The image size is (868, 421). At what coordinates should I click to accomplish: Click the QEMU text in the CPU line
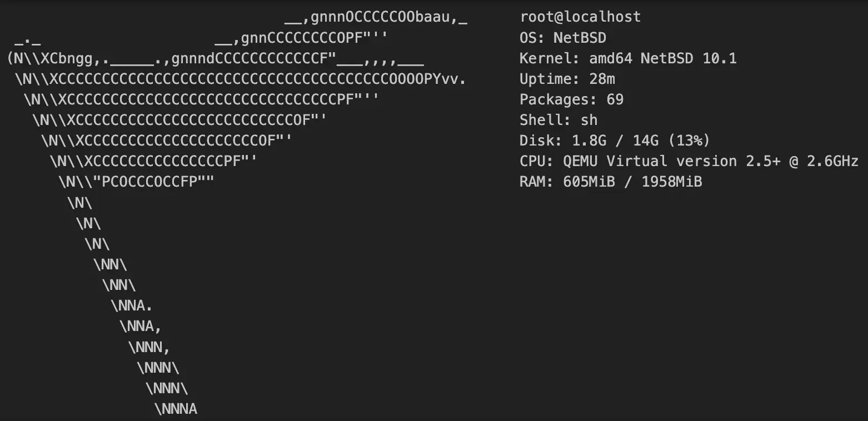(580, 161)
